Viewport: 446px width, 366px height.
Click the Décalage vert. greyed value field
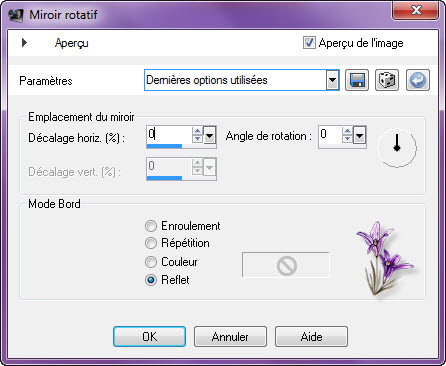(169, 166)
